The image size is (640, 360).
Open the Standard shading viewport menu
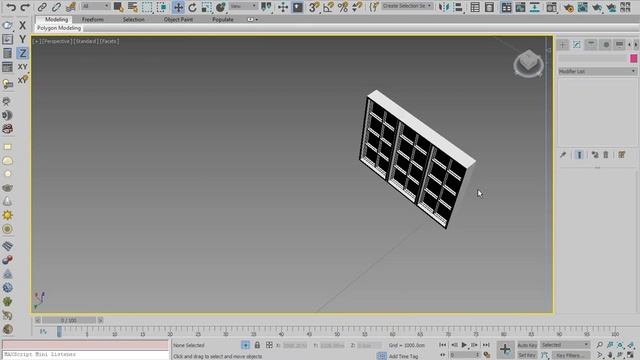[x=86, y=41]
